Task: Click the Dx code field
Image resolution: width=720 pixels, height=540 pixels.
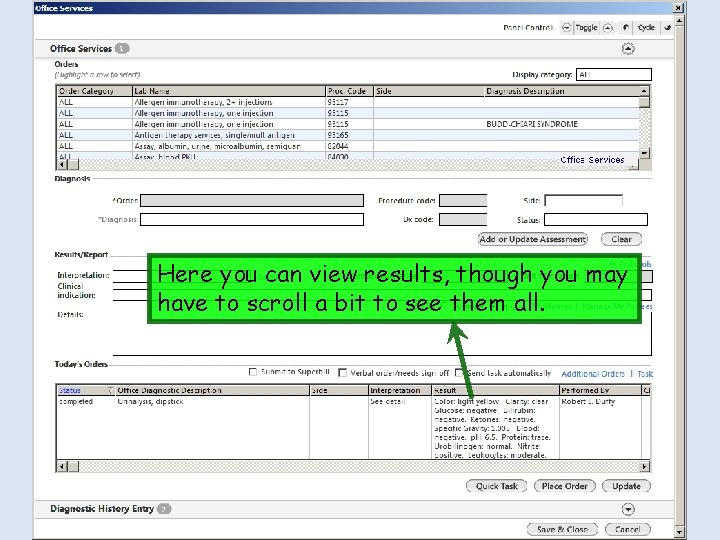Action: click(x=463, y=219)
